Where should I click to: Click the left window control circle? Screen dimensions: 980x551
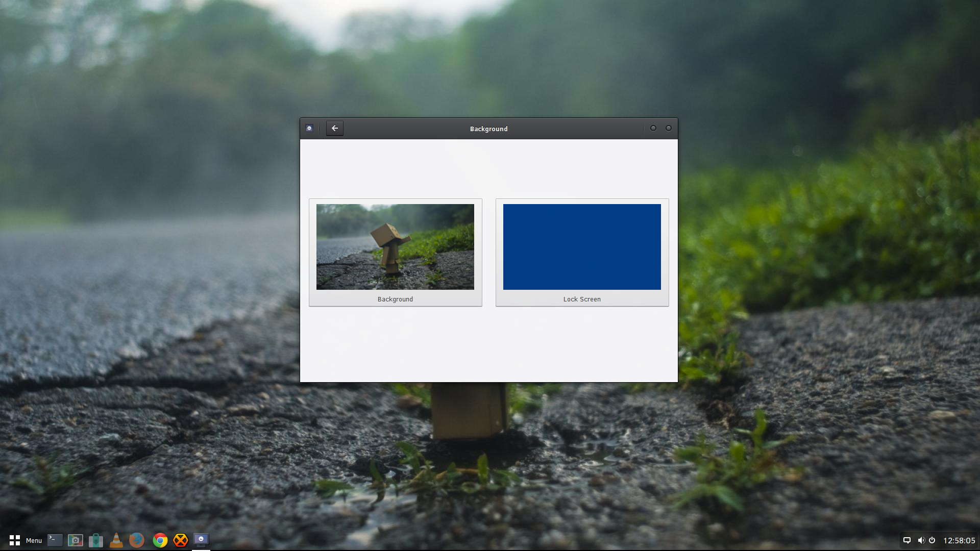tap(653, 129)
